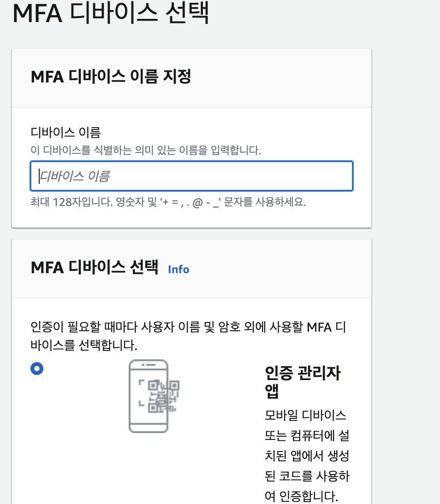Viewport: 440px width, 504px height.
Task: Click the 'MFA 디바이스 이름 지정' section heading
Action: click(111, 76)
